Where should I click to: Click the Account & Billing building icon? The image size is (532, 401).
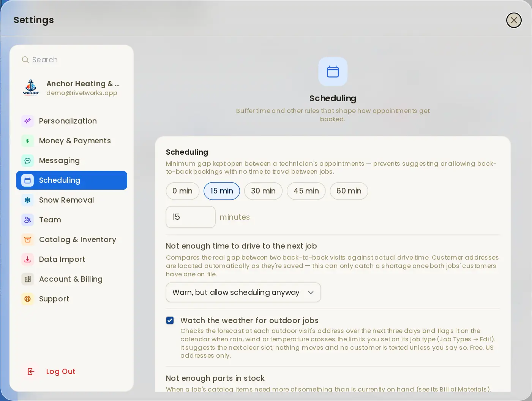(x=28, y=279)
